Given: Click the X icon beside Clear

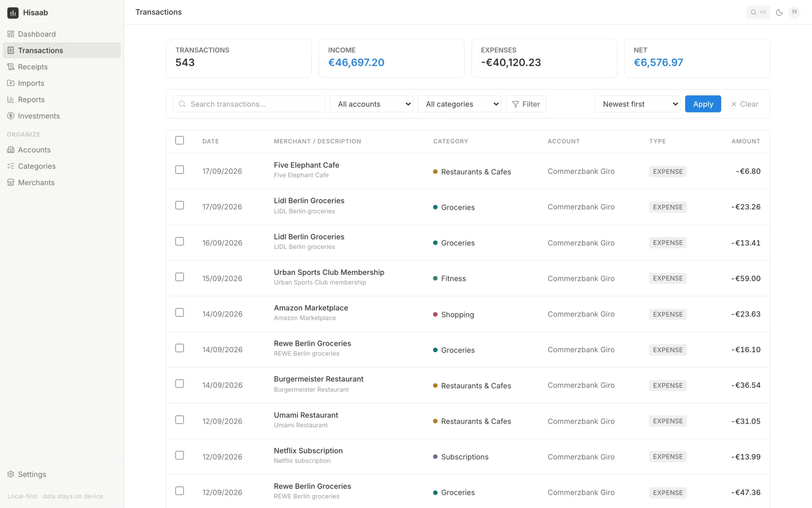Looking at the screenshot, I should (734, 104).
